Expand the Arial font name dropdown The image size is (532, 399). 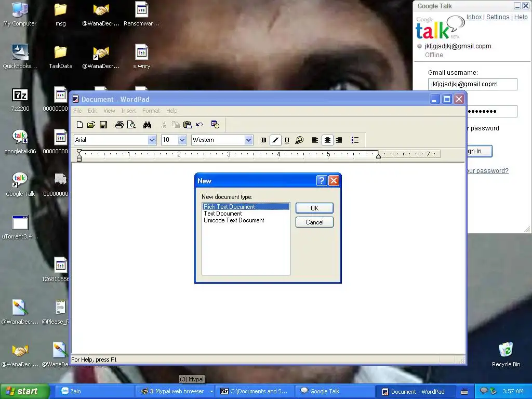point(152,140)
